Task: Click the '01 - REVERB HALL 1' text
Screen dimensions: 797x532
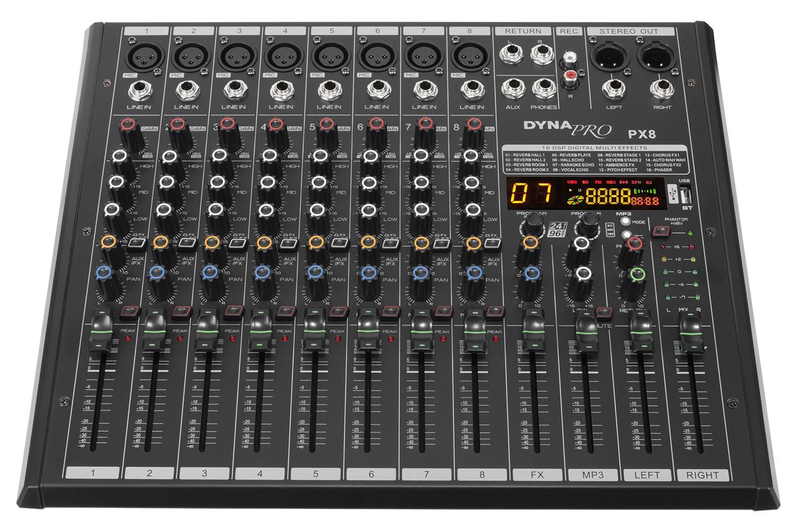Action: click(x=525, y=155)
